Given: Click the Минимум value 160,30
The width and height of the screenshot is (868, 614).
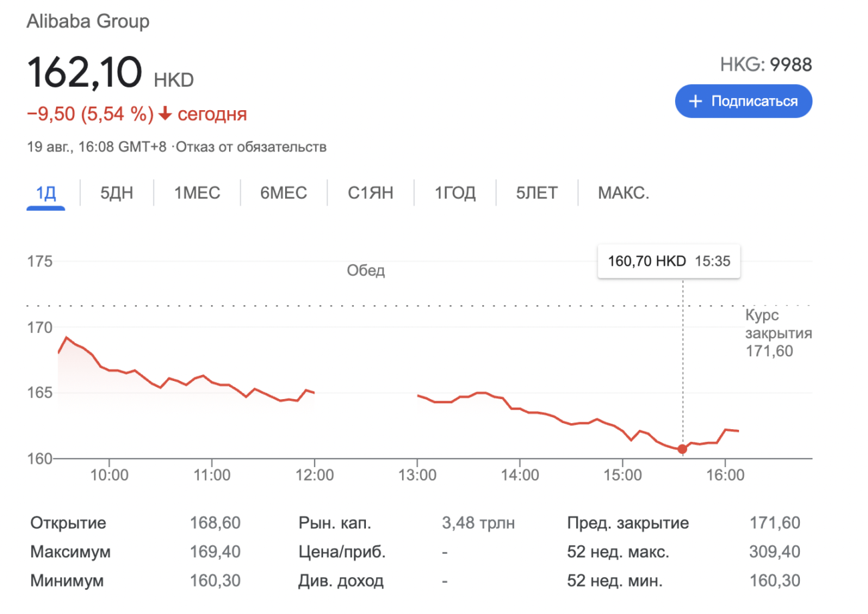Looking at the screenshot, I should 215,581.
